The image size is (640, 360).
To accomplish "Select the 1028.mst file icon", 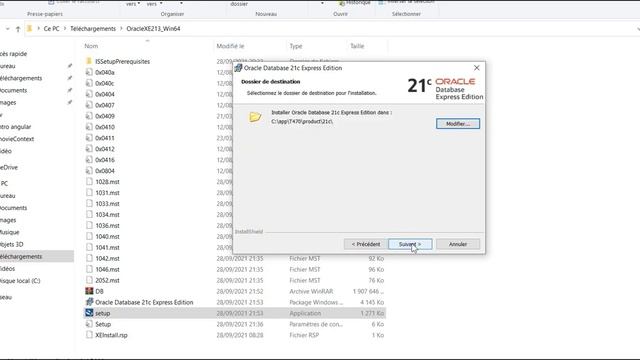I will pos(89,182).
